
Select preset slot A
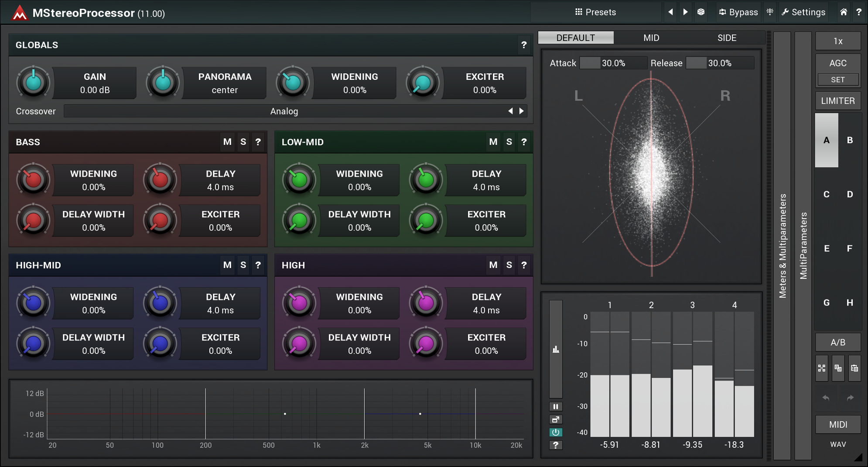827,140
